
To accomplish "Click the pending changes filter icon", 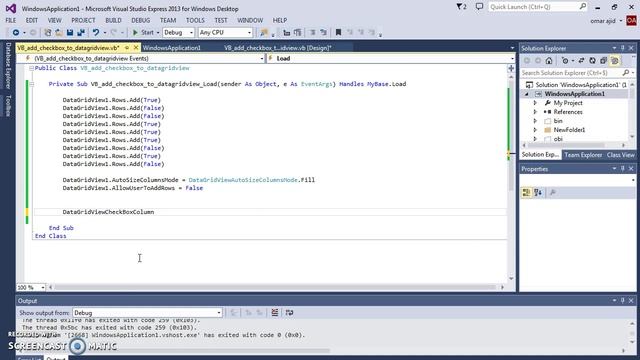I will [x=565, y=61].
